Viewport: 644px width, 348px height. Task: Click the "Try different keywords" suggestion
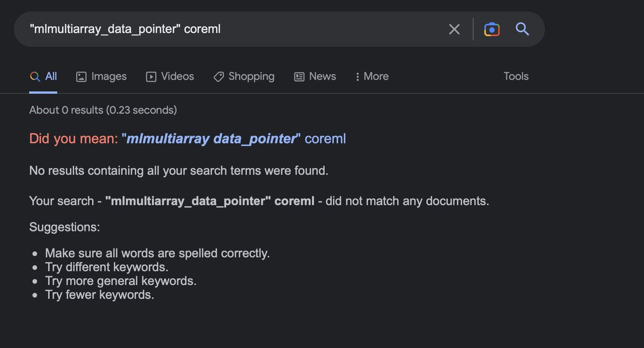point(107,267)
